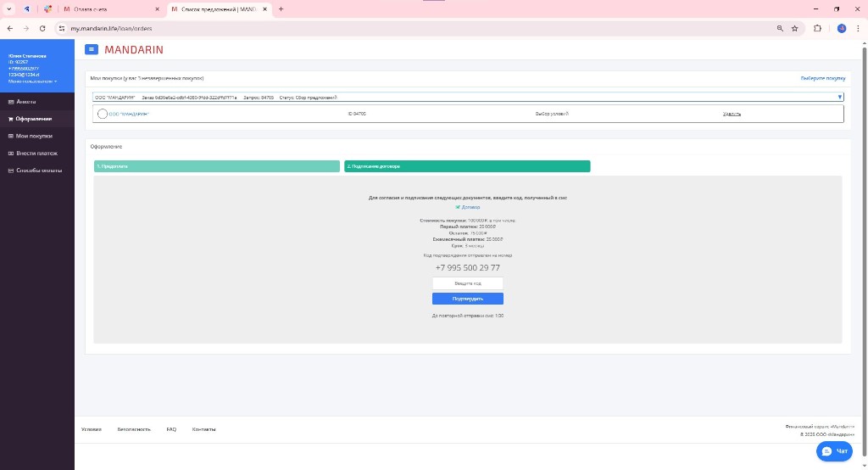
Task: Click the Способы оплаты sidebar icon
Action: click(x=11, y=171)
